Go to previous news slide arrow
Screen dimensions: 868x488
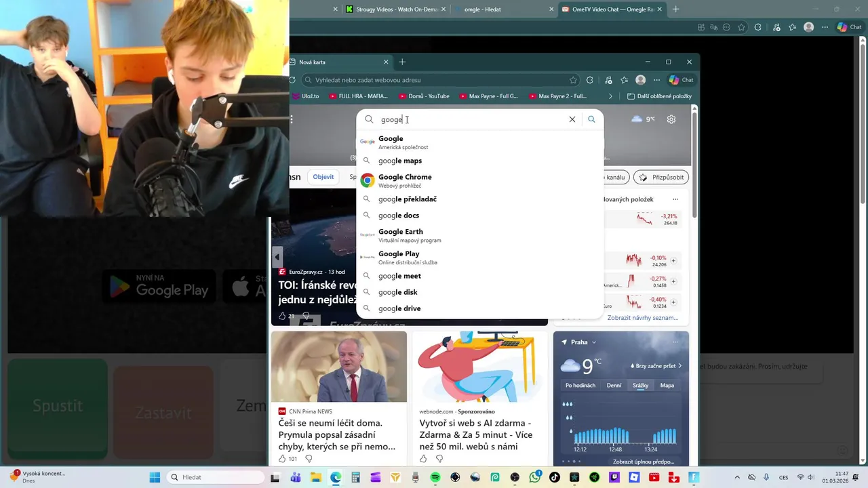(277, 257)
